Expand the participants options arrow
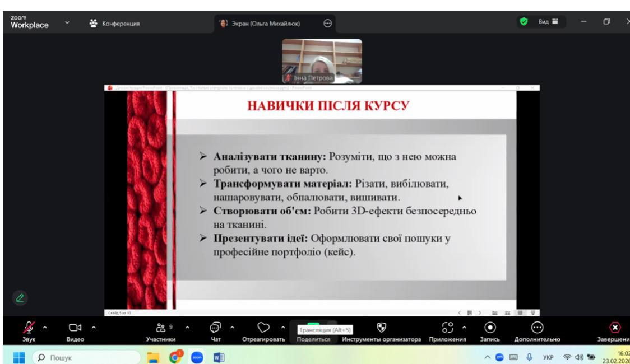This screenshot has width=630, height=364. coord(187,328)
